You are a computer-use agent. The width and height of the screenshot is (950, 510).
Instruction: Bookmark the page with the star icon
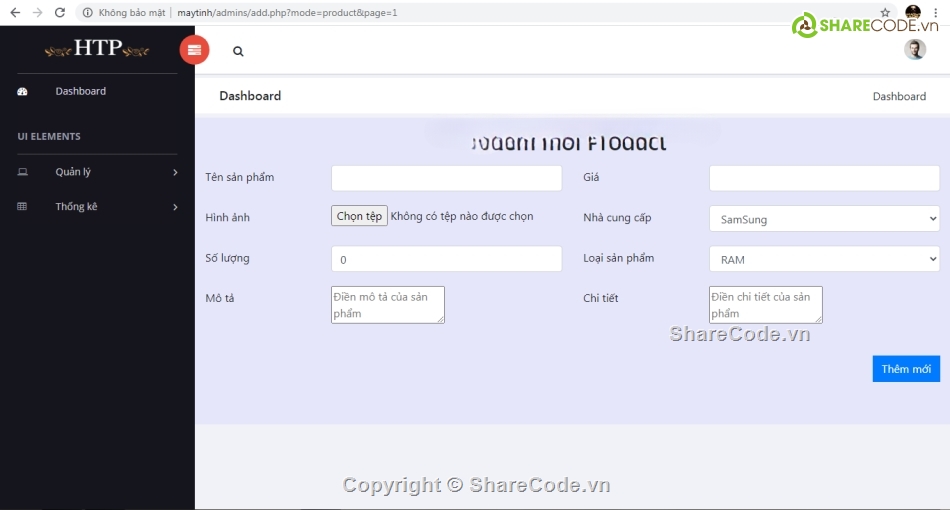click(x=885, y=12)
